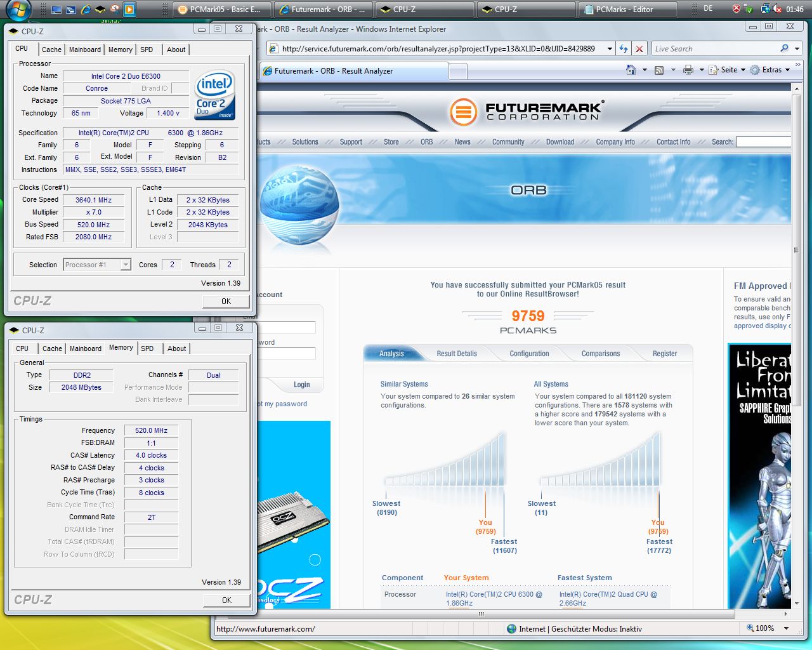
Task: Open About tab in top CPU-Z window
Action: (x=176, y=50)
